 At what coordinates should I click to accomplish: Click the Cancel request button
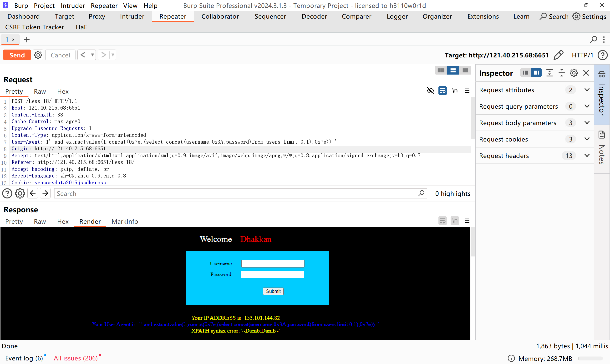pos(60,55)
